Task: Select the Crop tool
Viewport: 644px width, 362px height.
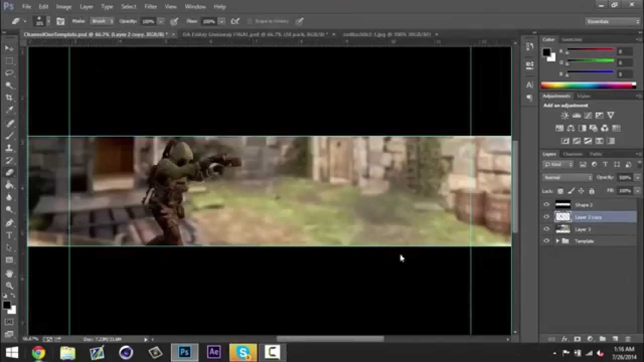Action: (x=9, y=98)
